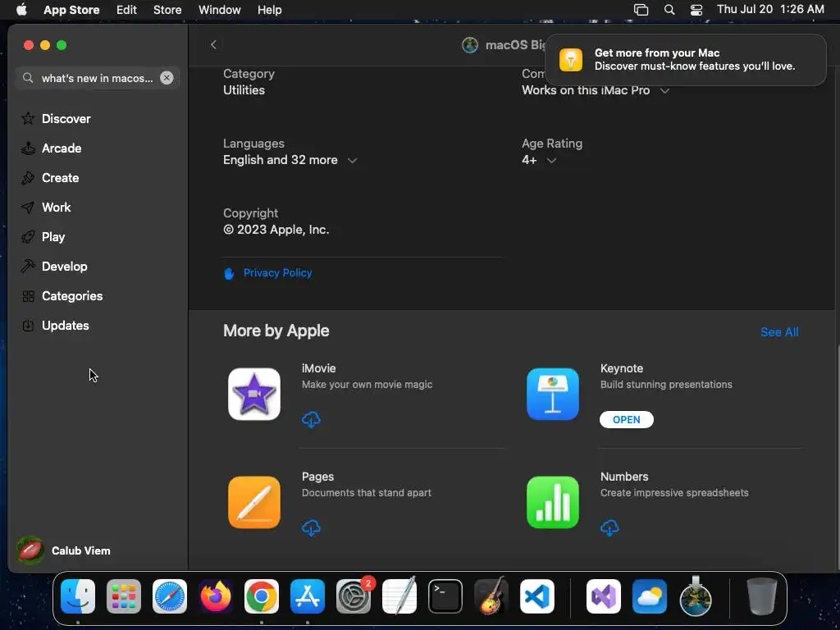Select Develop in the sidebar
Viewport: 840px width, 630px height.
point(54,266)
